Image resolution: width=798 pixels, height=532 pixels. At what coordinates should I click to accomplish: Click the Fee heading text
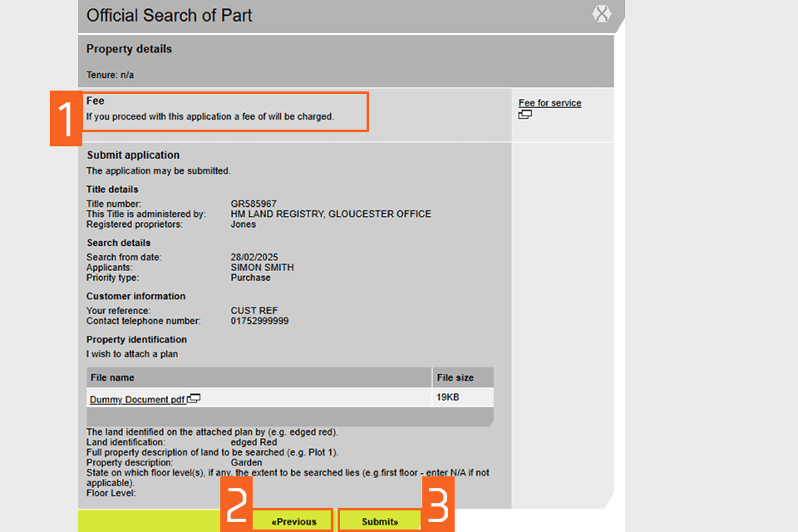[x=96, y=101]
